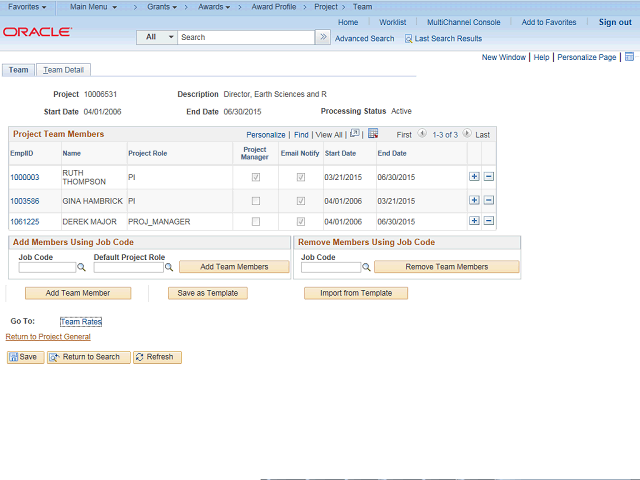Click the Save button
This screenshot has width=640, height=480.
25,357
